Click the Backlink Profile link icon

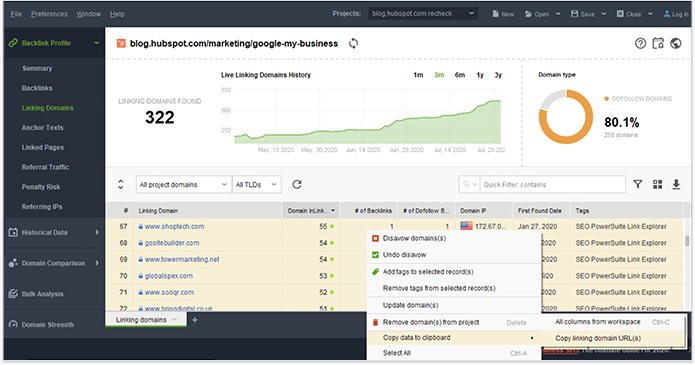[x=13, y=43]
